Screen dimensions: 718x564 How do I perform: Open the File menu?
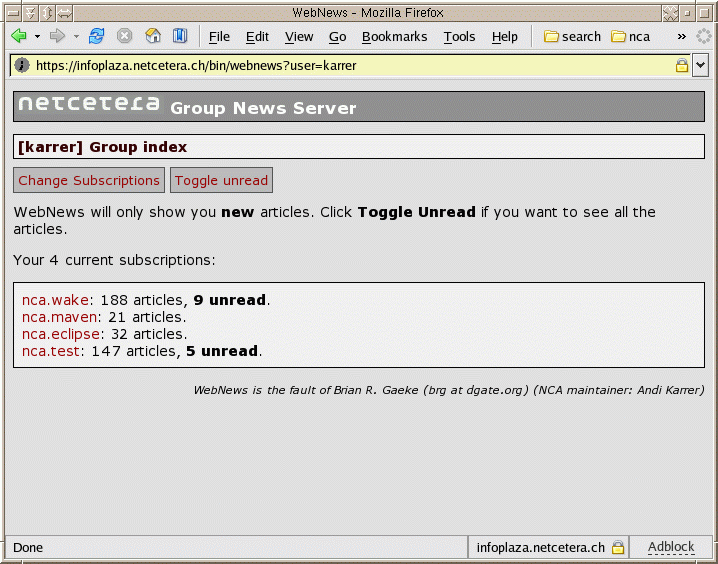point(219,37)
